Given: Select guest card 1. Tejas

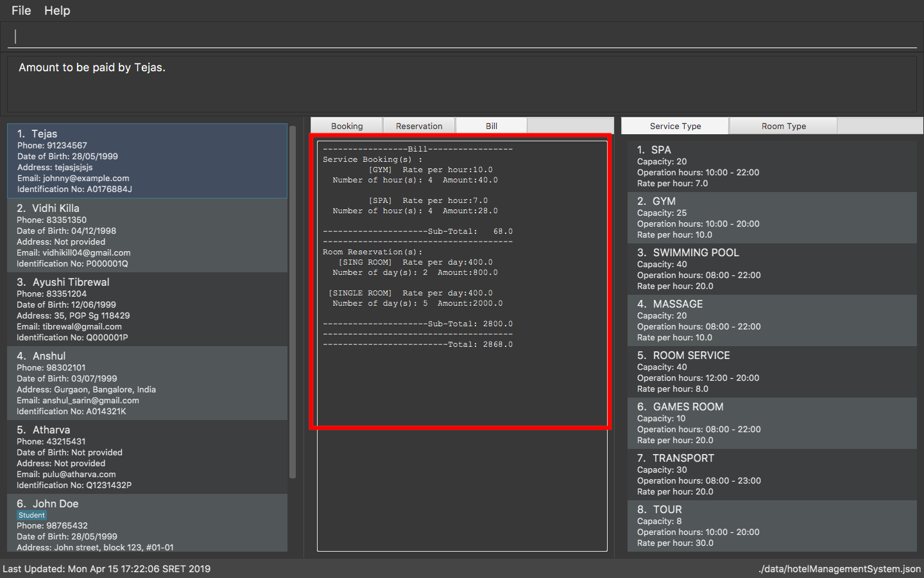Looking at the screenshot, I should click(148, 161).
